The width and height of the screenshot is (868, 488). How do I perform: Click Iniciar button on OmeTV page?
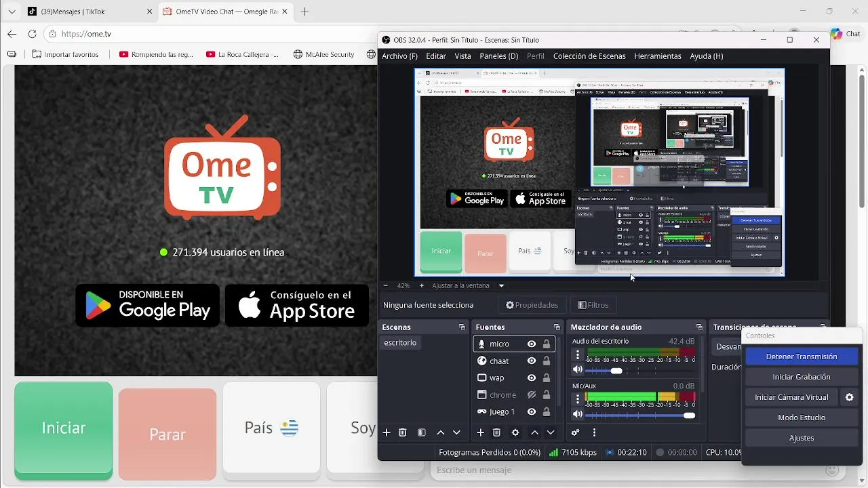(64, 428)
